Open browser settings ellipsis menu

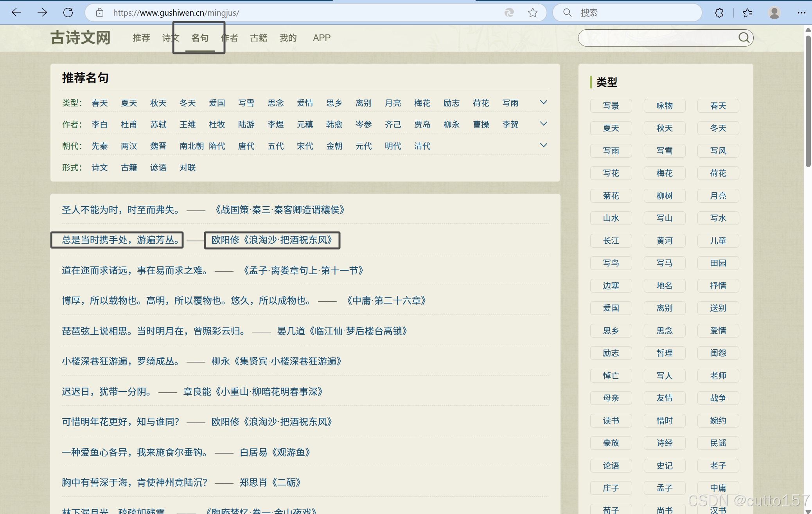[x=801, y=13]
